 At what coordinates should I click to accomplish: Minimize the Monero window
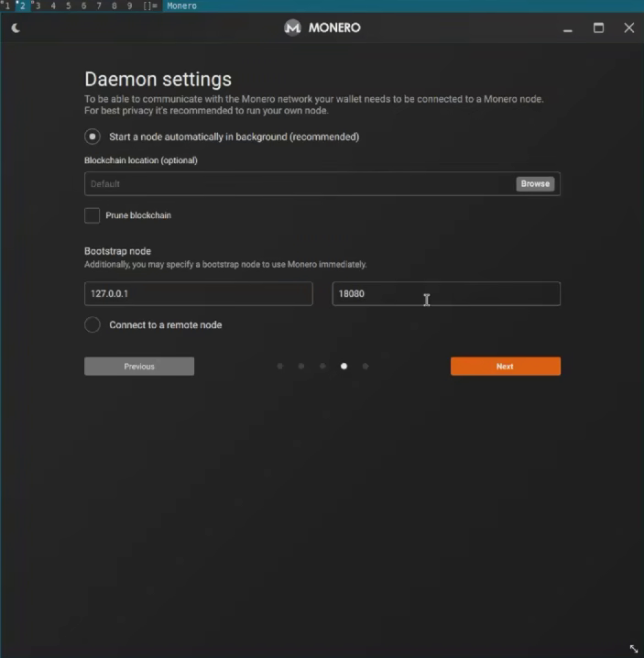click(568, 28)
